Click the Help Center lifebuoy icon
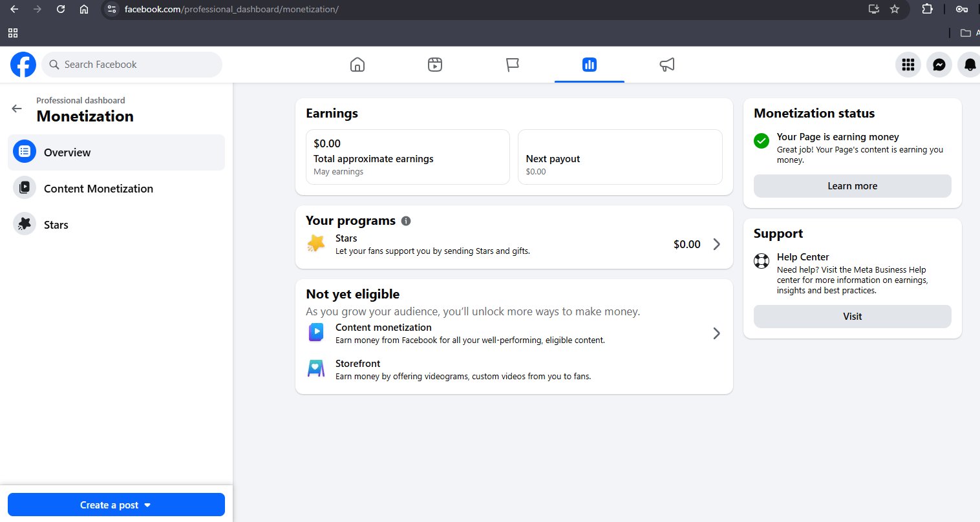 pyautogui.click(x=762, y=260)
